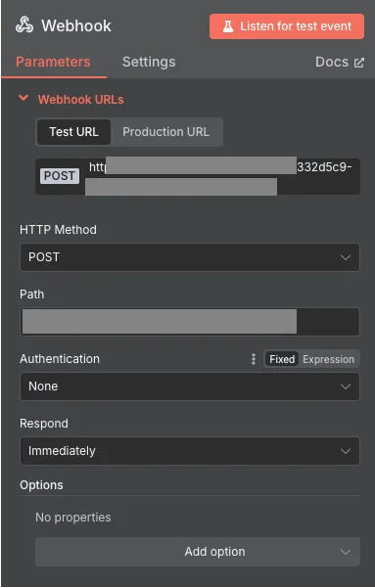375x588 pixels.
Task: Click the three-dot options icon beside Authentication
Action: [254, 359]
